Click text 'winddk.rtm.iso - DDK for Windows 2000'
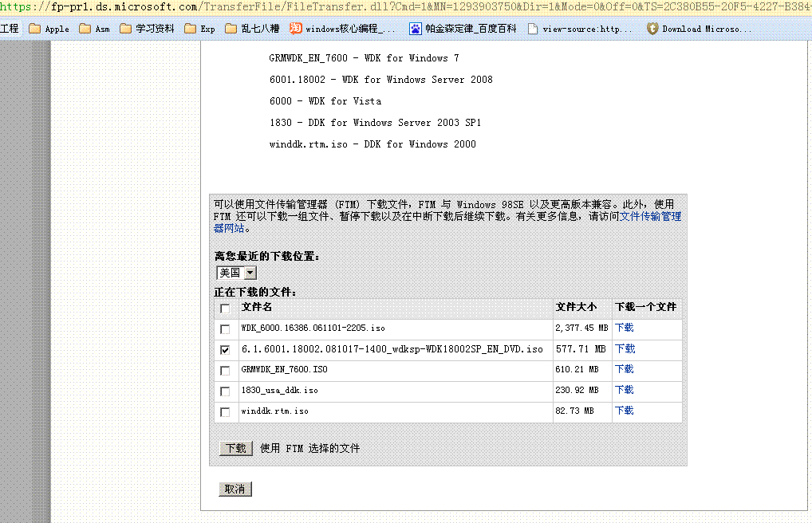 [x=372, y=144]
